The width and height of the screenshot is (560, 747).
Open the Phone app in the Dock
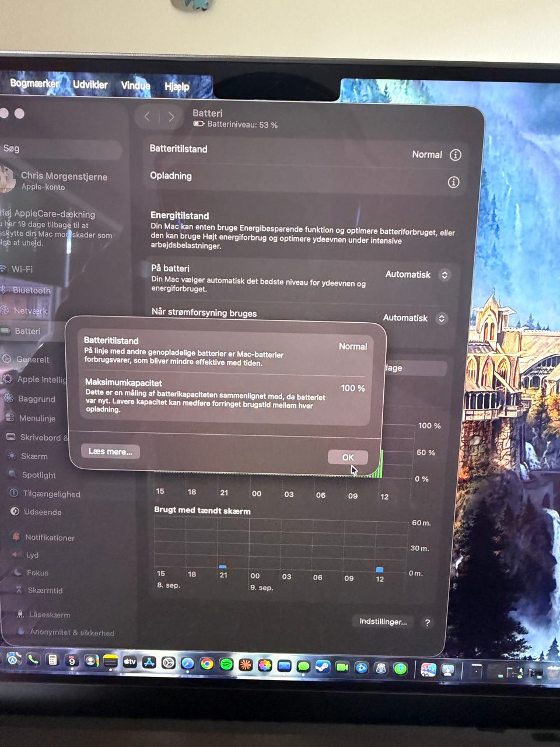(x=33, y=660)
